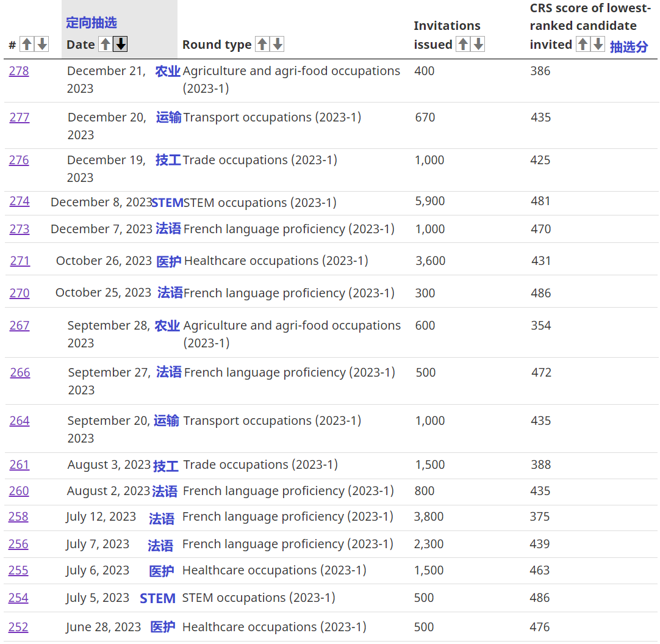
Task: Open draw round 264 link
Action: [x=20, y=421]
